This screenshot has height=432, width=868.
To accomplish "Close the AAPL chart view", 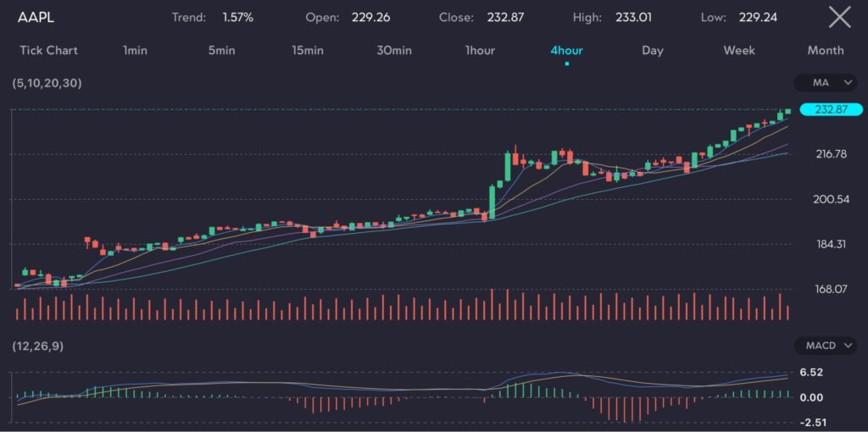I will pyautogui.click(x=839, y=17).
